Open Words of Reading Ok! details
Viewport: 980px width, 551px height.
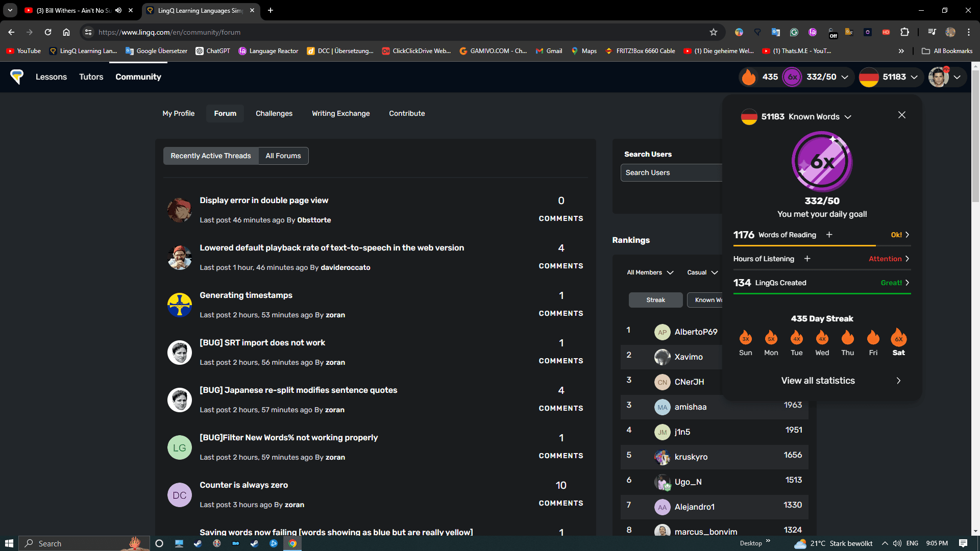tap(900, 235)
